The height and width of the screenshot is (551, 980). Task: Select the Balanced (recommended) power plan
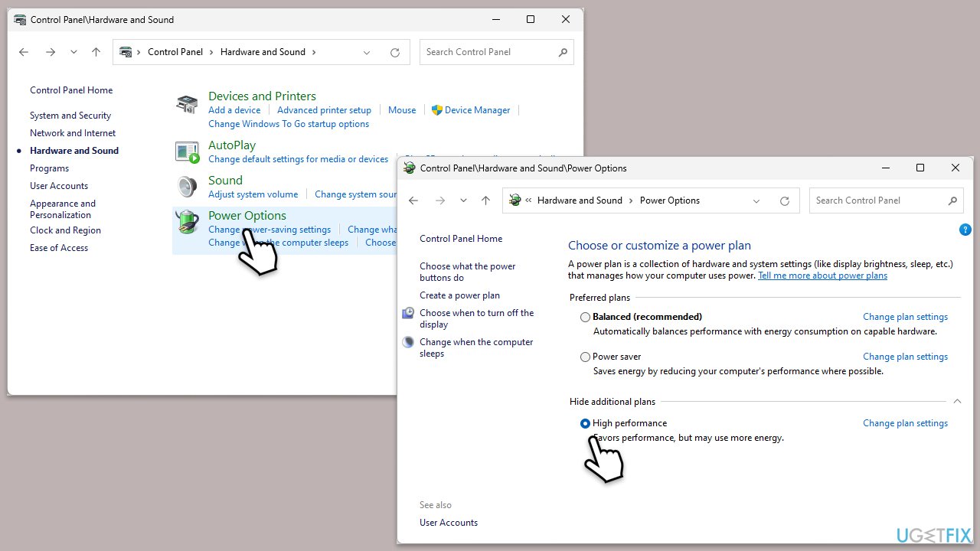point(586,317)
